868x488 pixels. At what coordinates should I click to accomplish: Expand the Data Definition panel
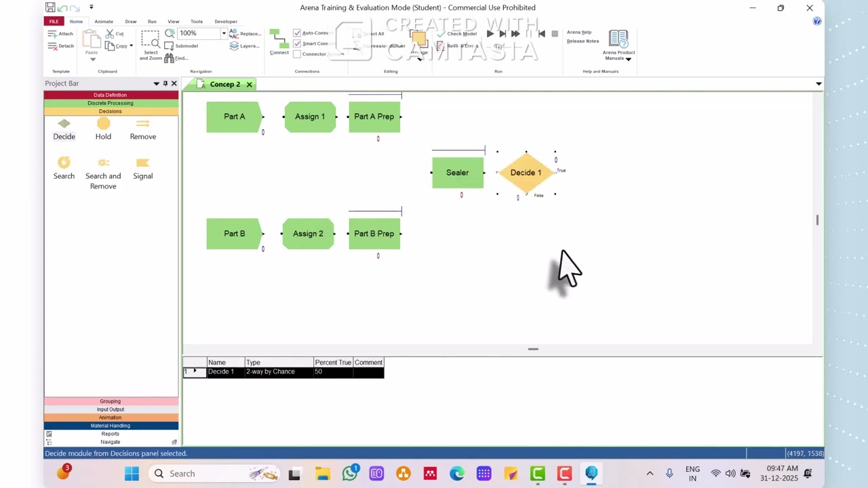[x=111, y=95]
